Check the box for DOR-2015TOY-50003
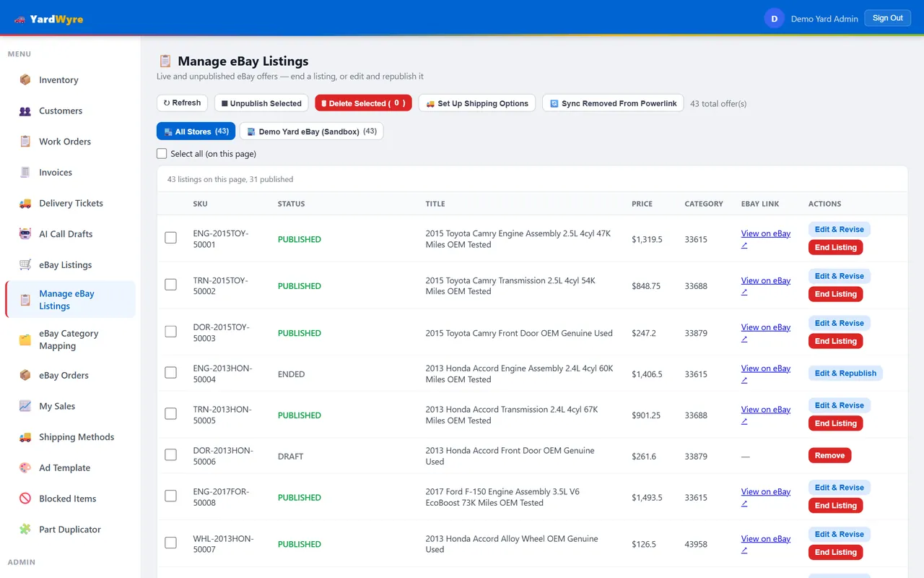 tap(170, 332)
